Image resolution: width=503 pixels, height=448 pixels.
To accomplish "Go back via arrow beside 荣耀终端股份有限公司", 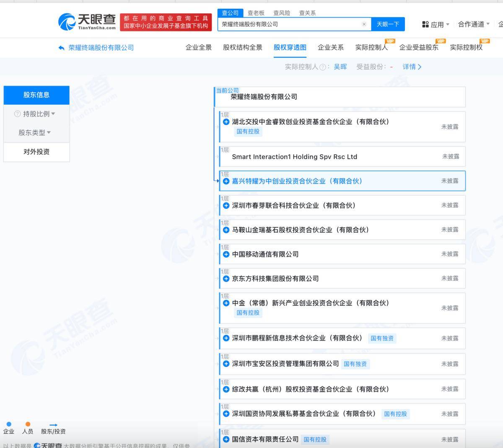I will tap(62, 48).
